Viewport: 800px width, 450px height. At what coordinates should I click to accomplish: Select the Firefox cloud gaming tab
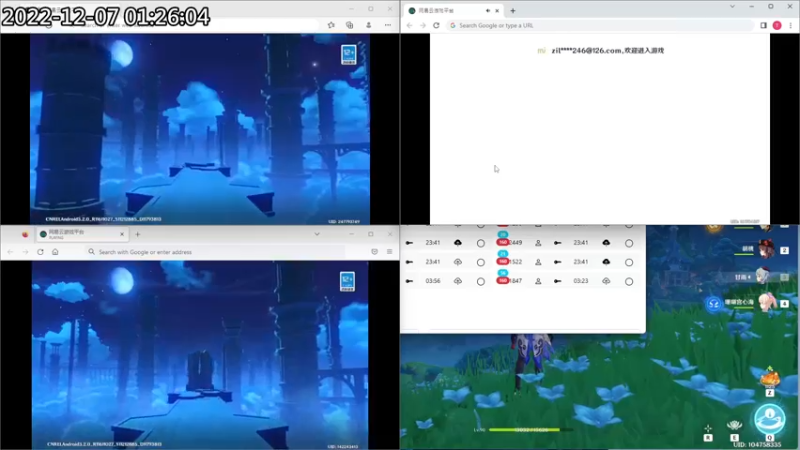click(x=82, y=234)
